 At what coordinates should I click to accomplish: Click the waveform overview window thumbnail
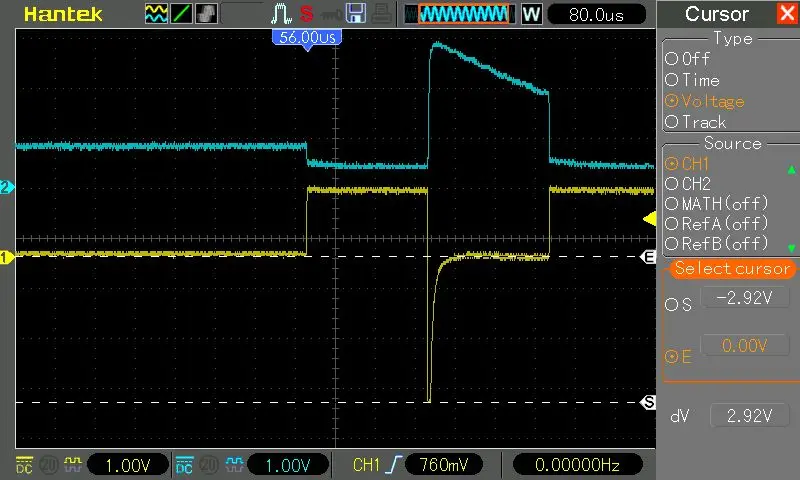(459, 14)
